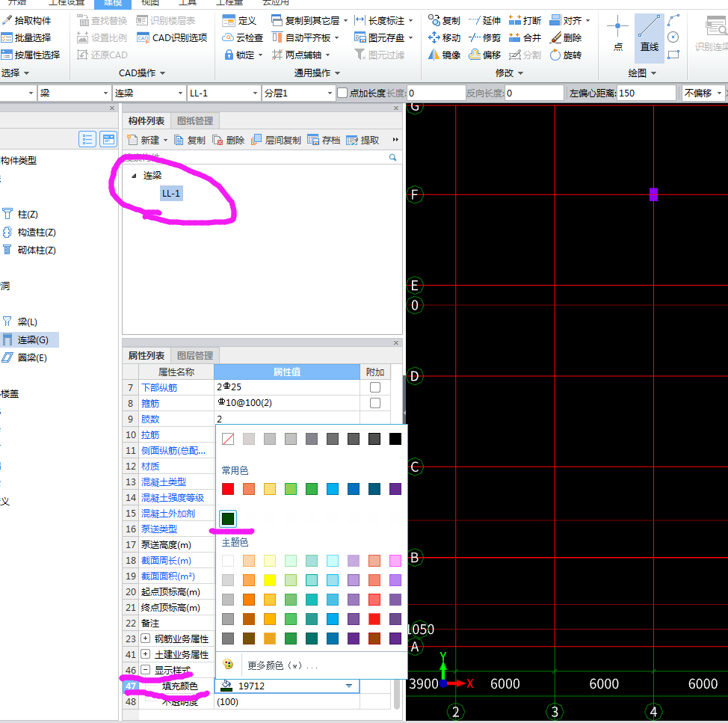Pick the dark green recent color swatch
This screenshot has width=728, height=723.
pos(228,519)
